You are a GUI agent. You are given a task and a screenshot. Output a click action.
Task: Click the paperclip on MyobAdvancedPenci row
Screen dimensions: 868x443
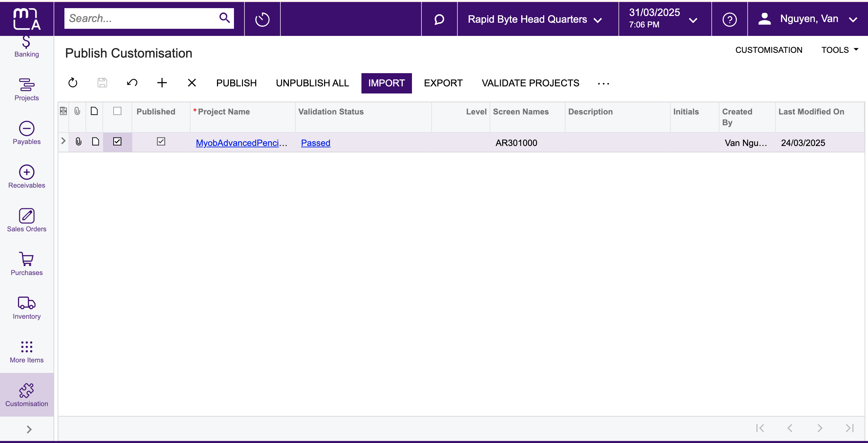tap(78, 142)
